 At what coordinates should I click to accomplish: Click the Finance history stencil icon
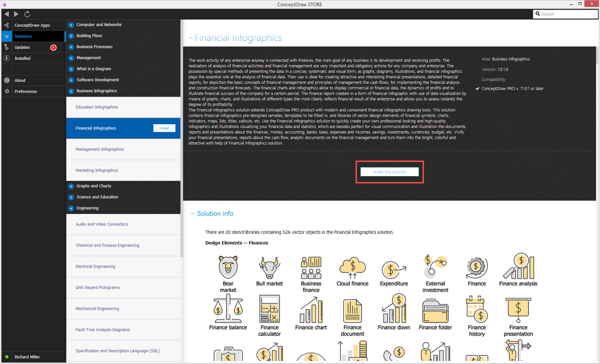(476, 309)
